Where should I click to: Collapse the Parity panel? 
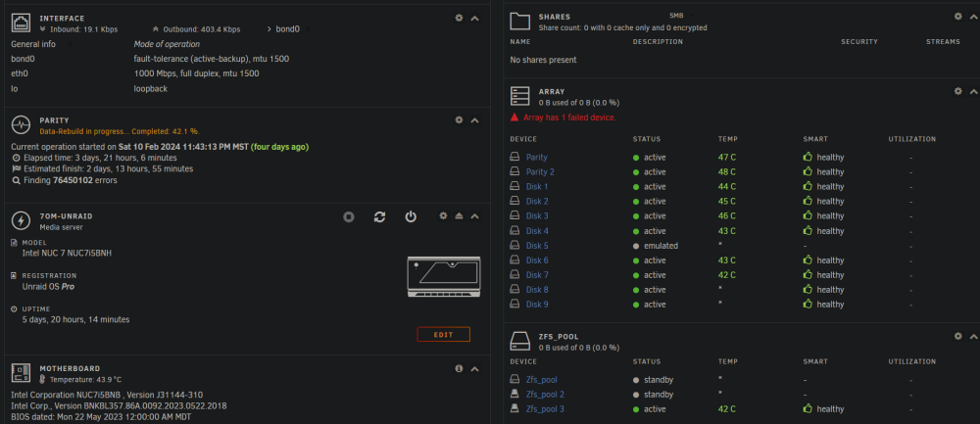coord(474,119)
